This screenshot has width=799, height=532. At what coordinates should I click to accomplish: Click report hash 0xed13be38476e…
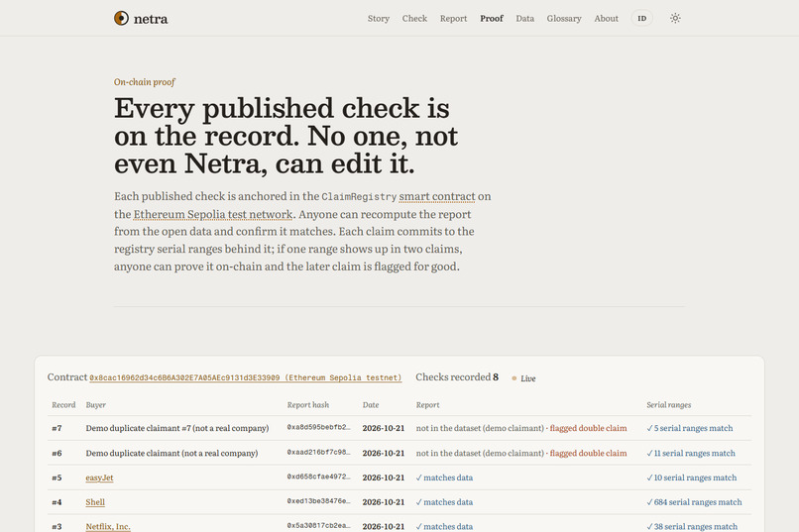318,501
